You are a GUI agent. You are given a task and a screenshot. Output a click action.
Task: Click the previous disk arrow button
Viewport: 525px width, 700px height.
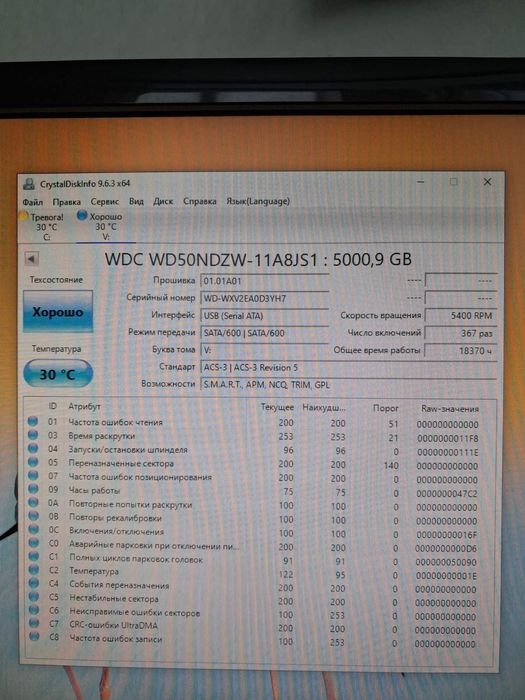click(x=31, y=258)
